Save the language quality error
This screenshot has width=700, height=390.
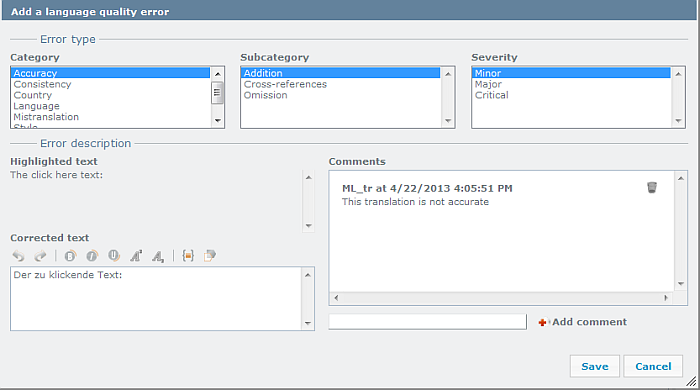pyautogui.click(x=595, y=366)
